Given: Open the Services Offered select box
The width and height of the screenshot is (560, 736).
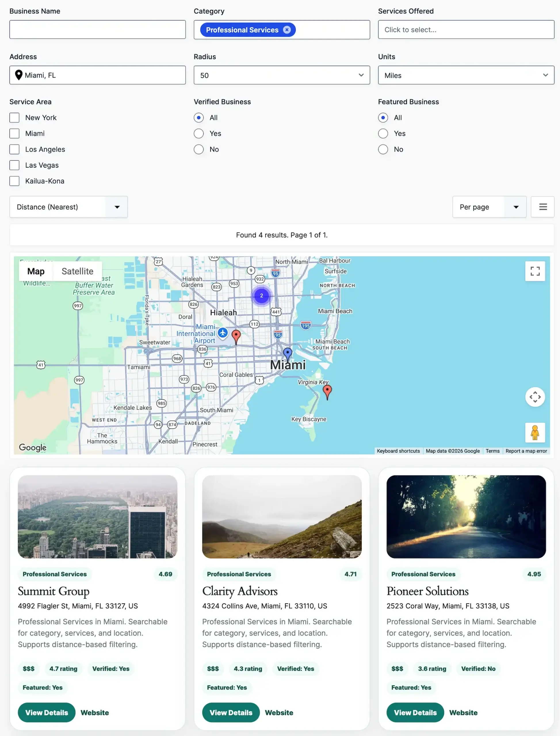Looking at the screenshot, I should [x=466, y=30].
